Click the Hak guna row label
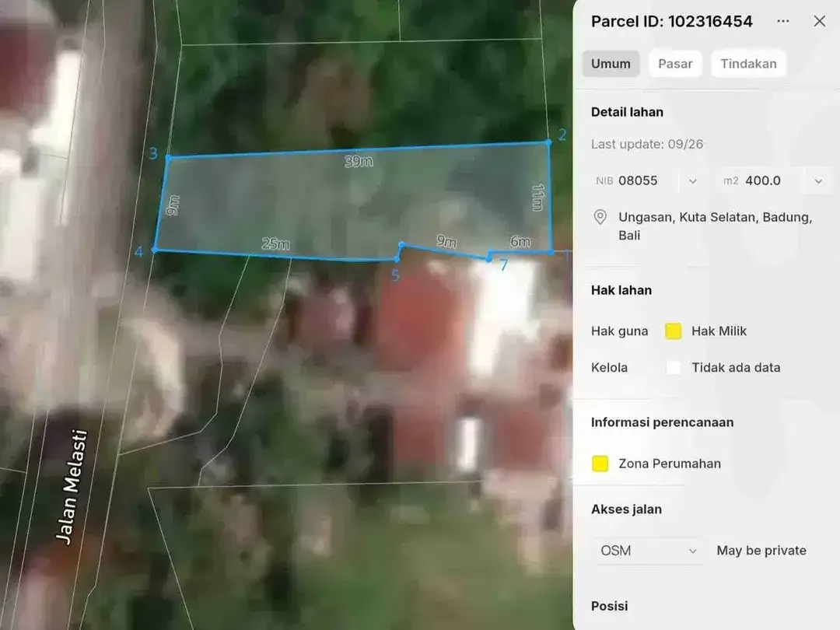Screen dimensions: 840x630 point(619,331)
